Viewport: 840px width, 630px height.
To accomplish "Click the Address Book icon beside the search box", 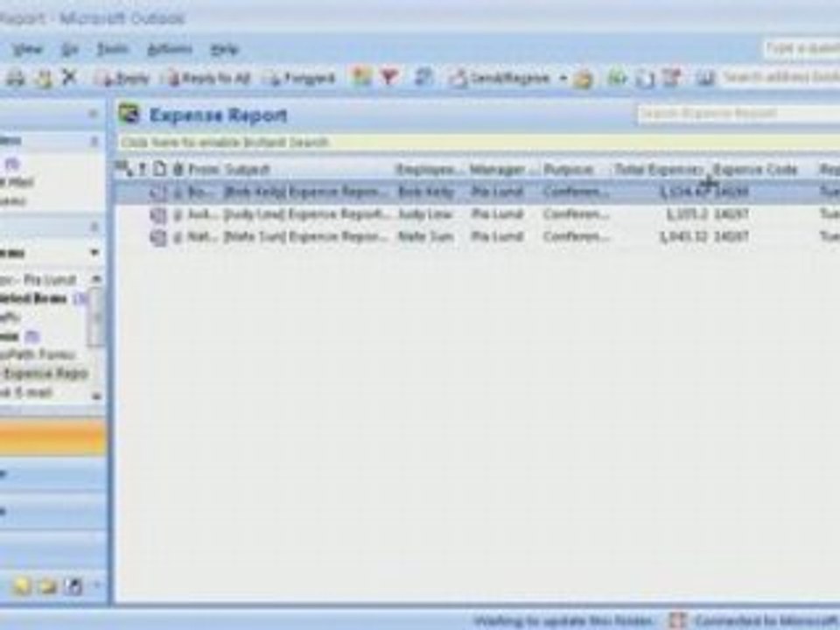I will (706, 79).
